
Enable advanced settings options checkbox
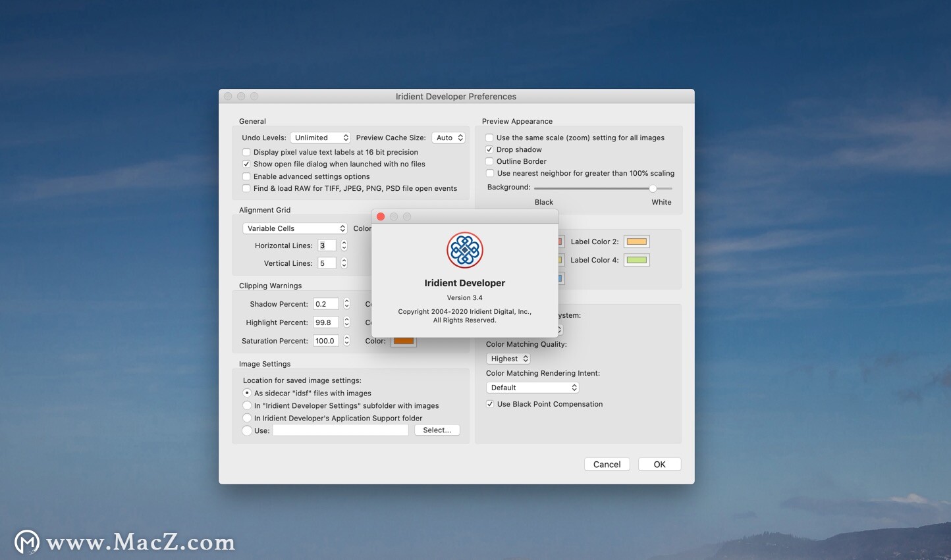coord(246,176)
